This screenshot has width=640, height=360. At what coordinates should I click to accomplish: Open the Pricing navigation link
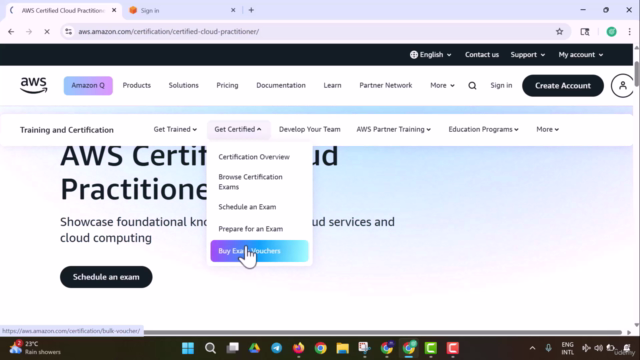tap(227, 85)
